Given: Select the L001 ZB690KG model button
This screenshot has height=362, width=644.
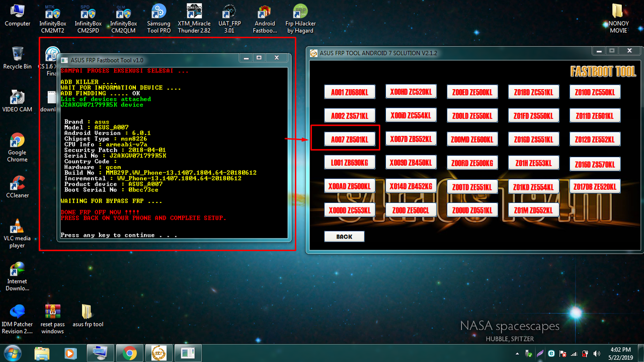Looking at the screenshot, I should pyautogui.click(x=349, y=163).
